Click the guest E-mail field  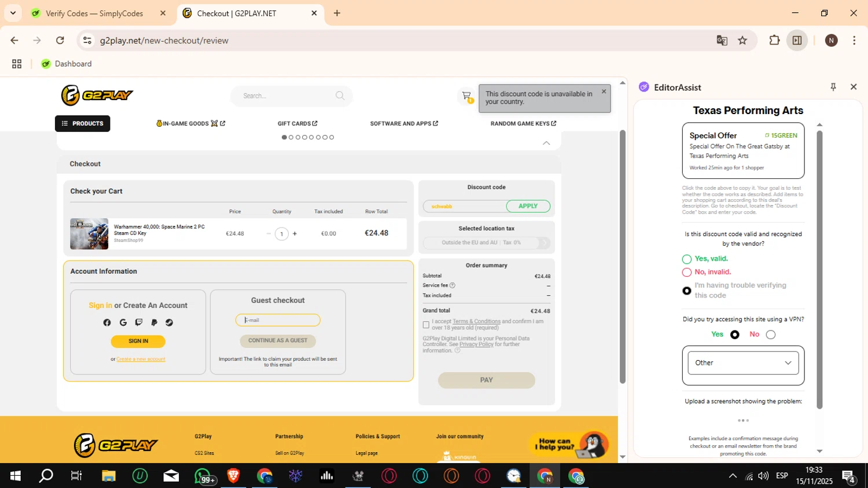[278, 320]
